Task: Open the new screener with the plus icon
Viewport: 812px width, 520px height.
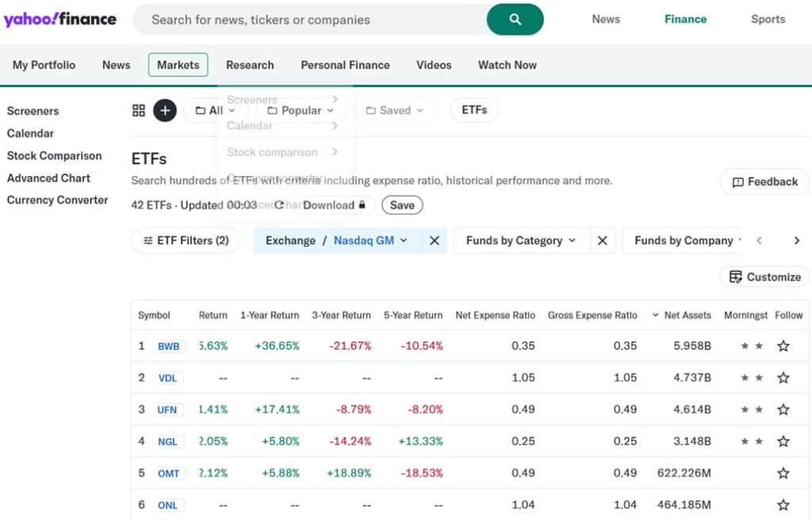Action: (x=164, y=110)
